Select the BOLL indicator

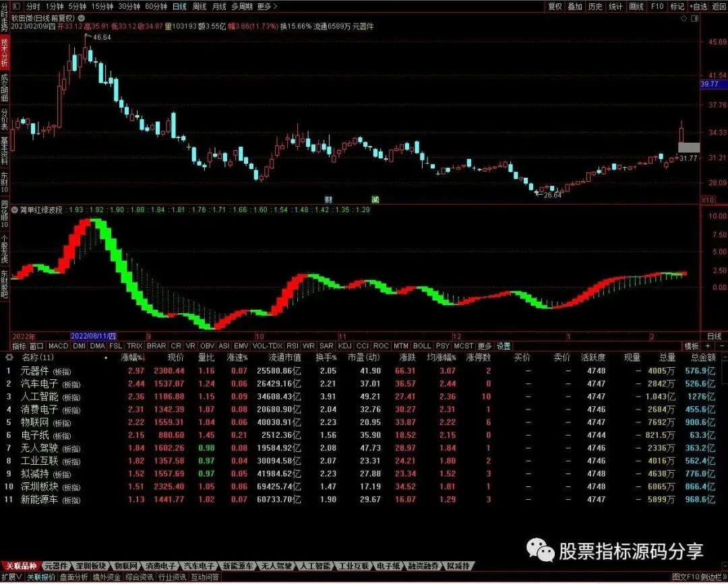(422, 346)
